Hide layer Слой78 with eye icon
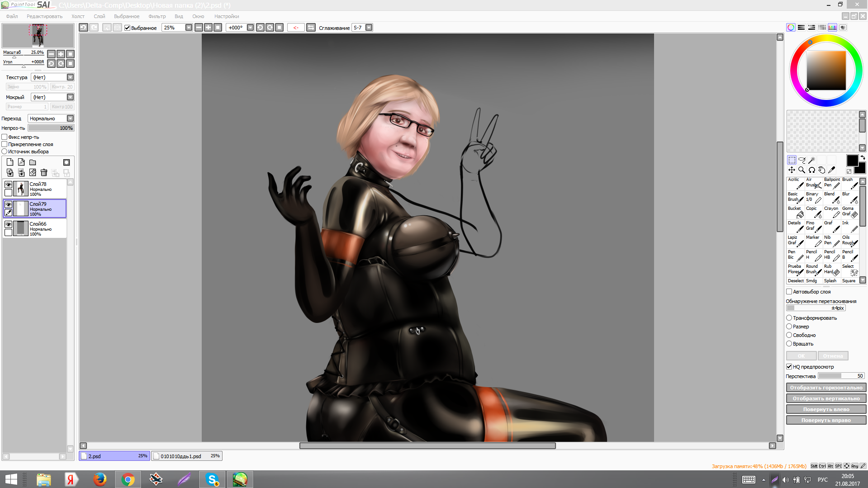Viewport: 868px width, 488px height. [x=8, y=185]
